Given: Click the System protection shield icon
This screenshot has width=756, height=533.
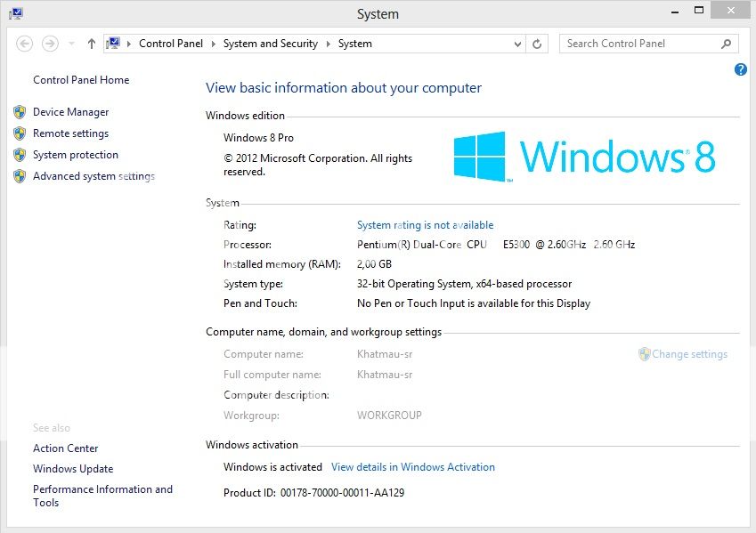Looking at the screenshot, I should [20, 155].
